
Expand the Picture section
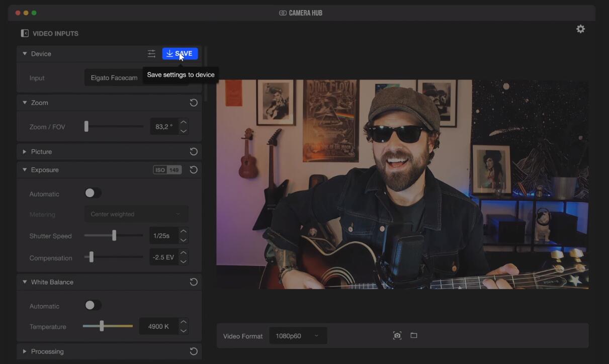(x=25, y=151)
